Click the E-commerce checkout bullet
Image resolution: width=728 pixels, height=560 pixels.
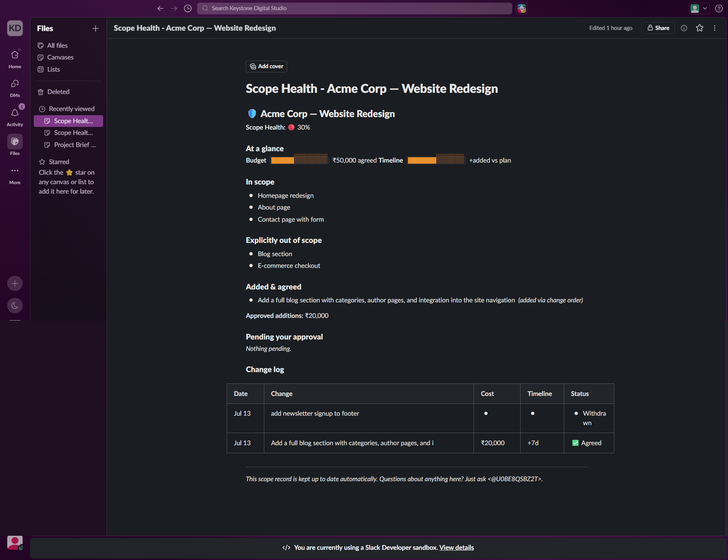(289, 266)
